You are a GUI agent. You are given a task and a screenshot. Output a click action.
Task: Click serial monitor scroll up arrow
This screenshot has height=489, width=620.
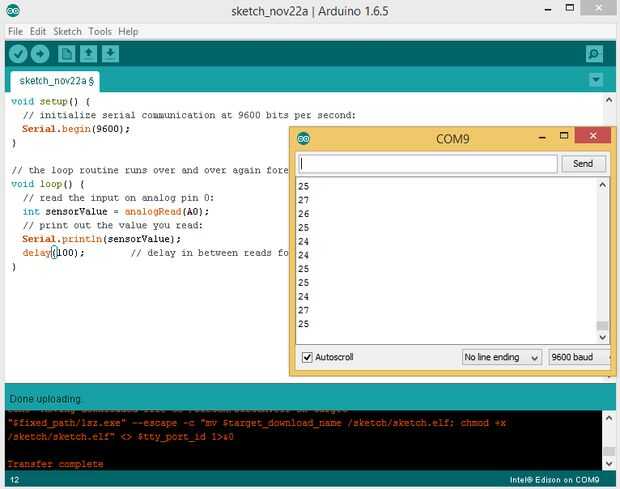[603, 185]
